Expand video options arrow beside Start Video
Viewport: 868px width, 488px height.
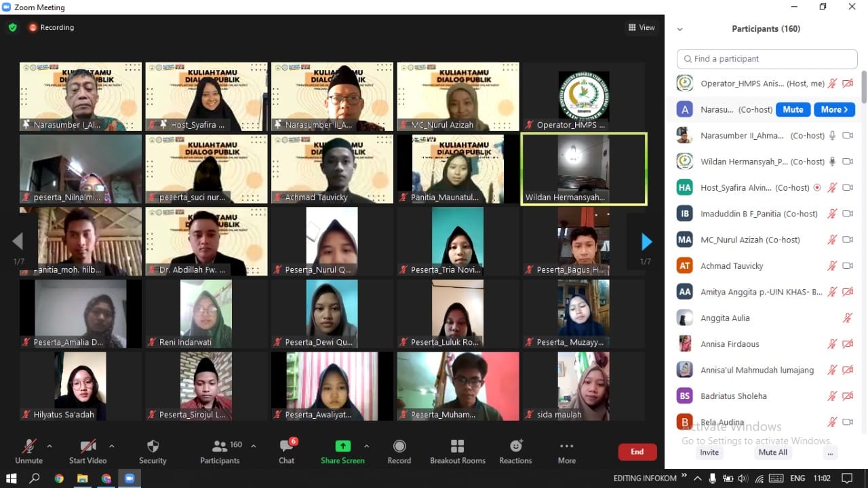coord(112,446)
